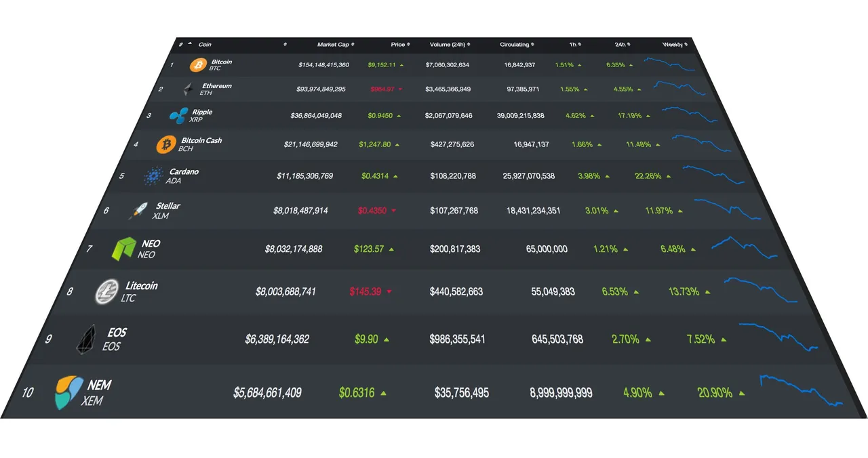View Ethereum weekly sparkline chart

click(679, 88)
